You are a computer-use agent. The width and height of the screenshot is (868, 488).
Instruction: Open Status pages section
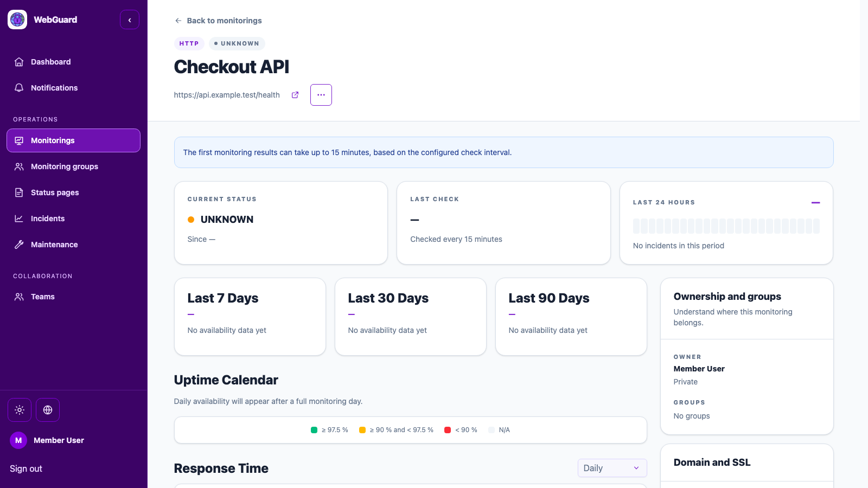point(73,192)
